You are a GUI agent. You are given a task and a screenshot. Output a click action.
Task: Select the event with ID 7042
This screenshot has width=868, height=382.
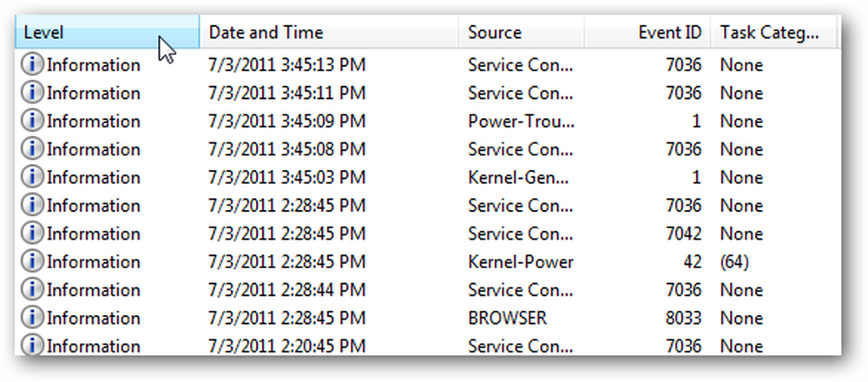(428, 234)
